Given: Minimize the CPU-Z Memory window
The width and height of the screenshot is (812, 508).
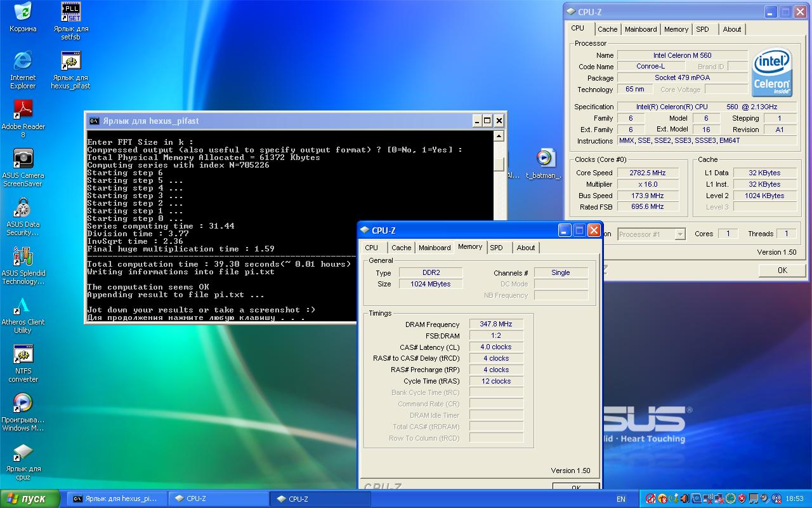Looking at the screenshot, I should click(x=565, y=231).
